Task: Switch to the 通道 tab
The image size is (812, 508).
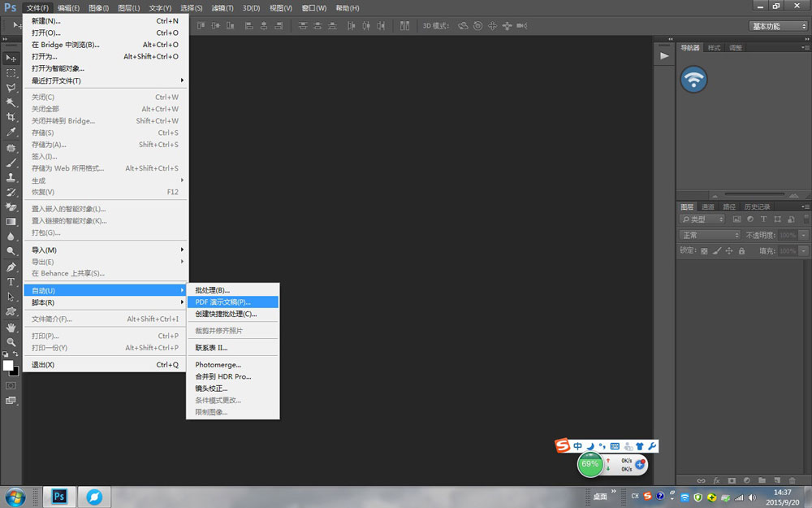Action: [708, 206]
